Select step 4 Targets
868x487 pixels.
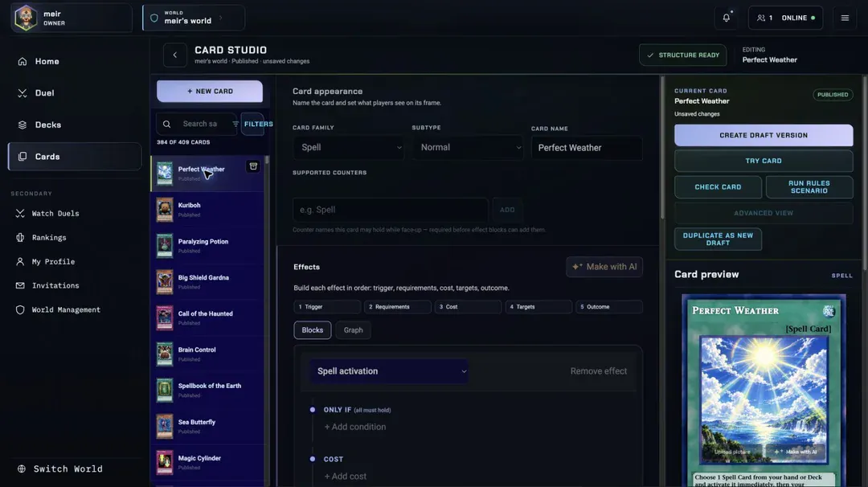(538, 307)
